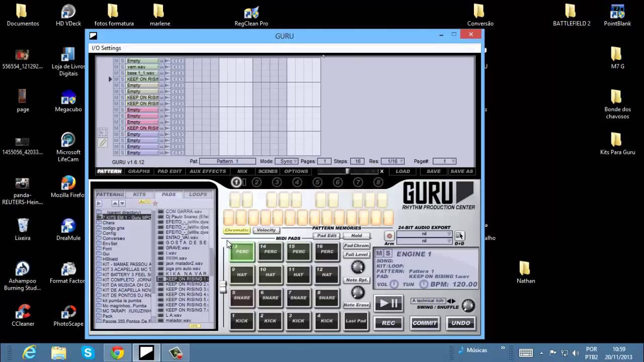
Task: Open the SCENES tab
Action: pos(268,171)
